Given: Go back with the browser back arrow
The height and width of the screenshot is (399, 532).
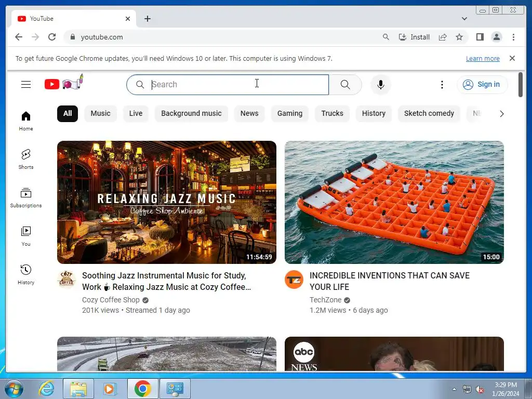Looking at the screenshot, I should click(19, 37).
